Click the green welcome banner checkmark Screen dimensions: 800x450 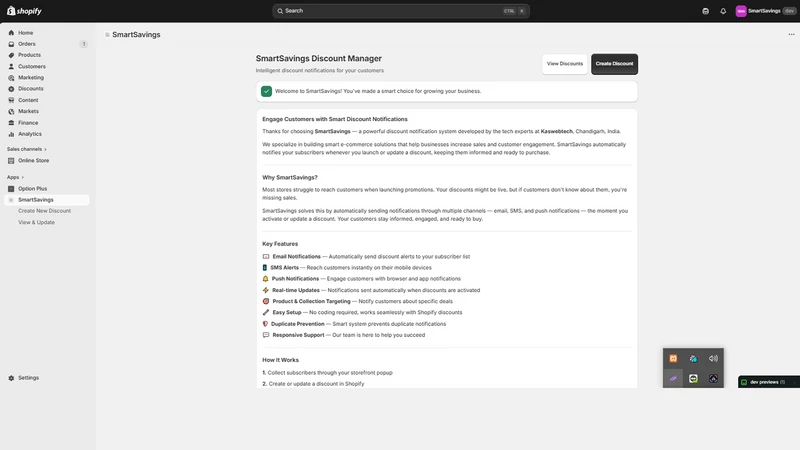coord(266,91)
